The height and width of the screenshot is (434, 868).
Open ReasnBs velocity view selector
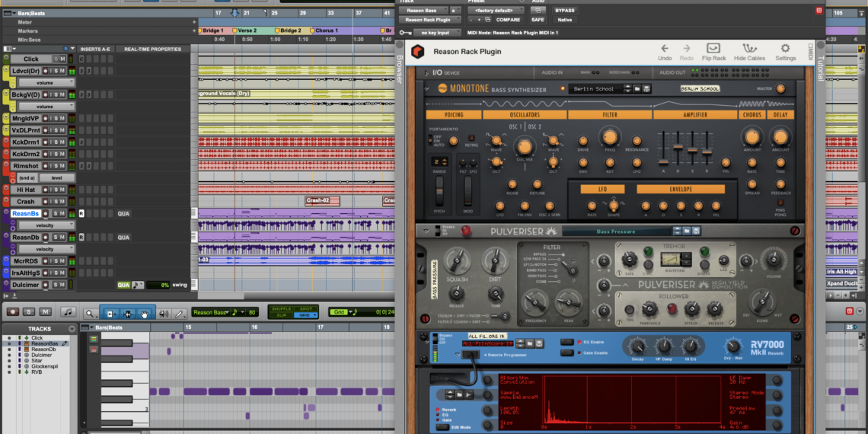click(46, 225)
